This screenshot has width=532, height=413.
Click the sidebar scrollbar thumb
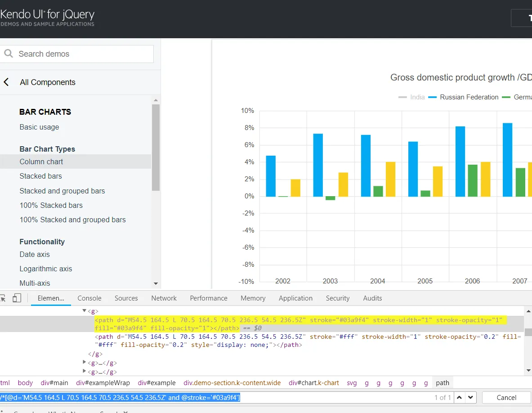click(156, 147)
